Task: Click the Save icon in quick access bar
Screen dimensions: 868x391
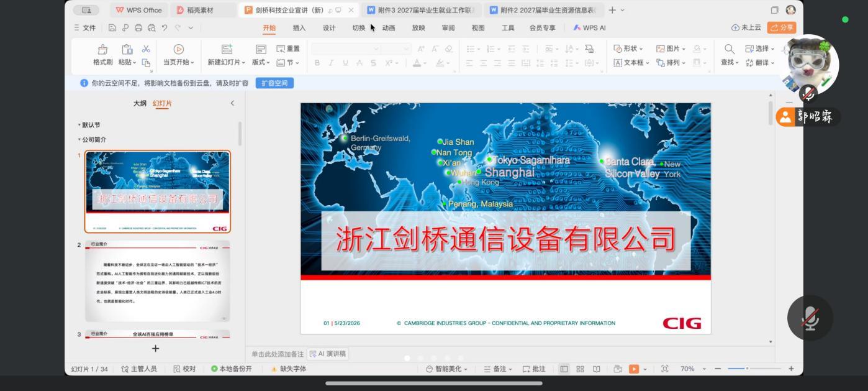Action: click(x=112, y=28)
